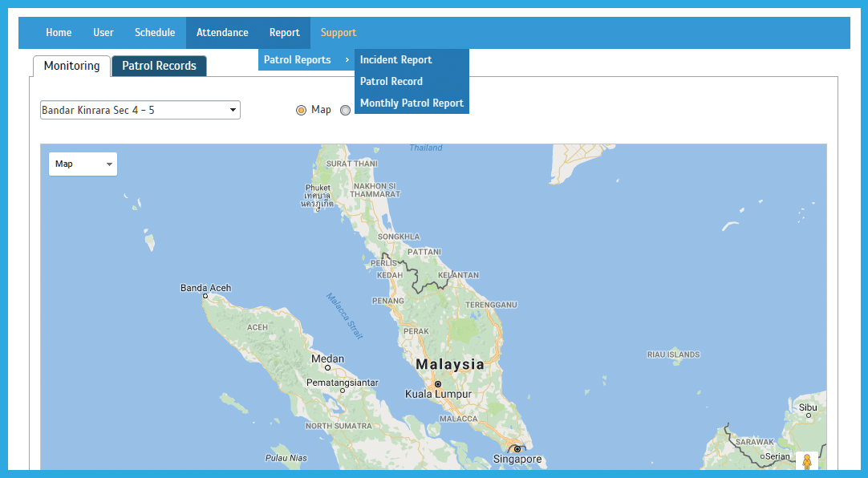Click the Thailand label at map top
Image resolution: width=868 pixels, height=478 pixels.
(426, 148)
